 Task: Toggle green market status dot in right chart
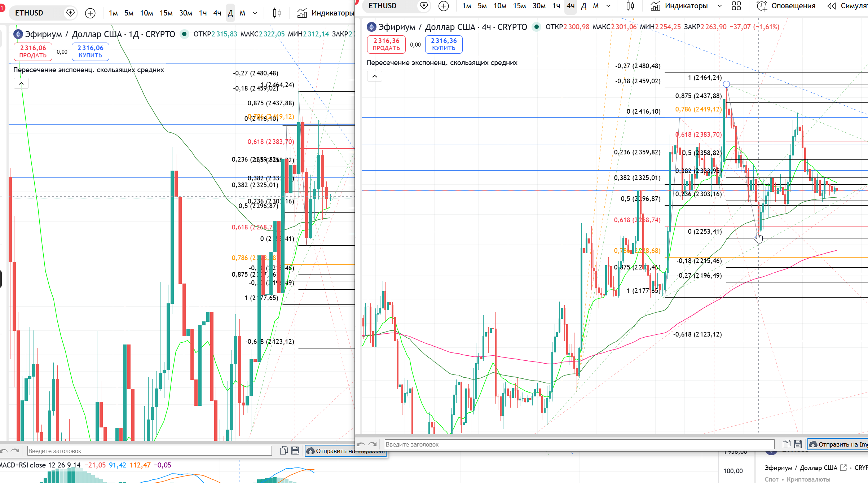[x=537, y=27]
